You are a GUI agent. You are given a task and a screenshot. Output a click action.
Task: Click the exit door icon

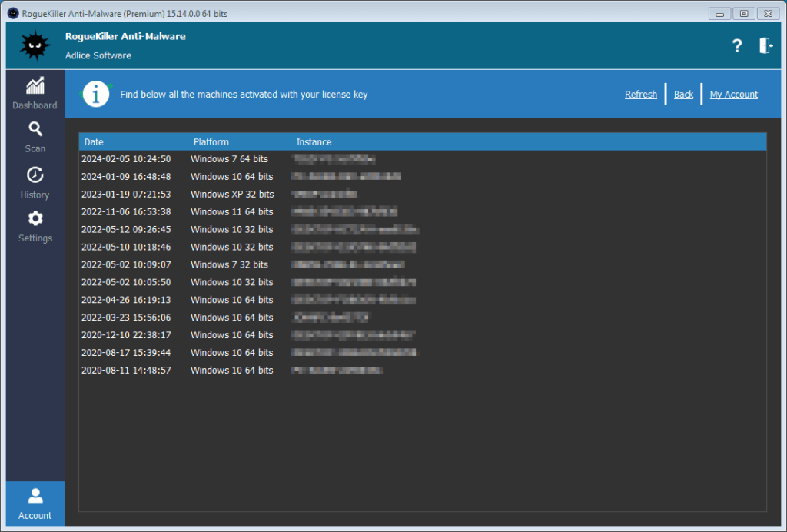coord(765,46)
